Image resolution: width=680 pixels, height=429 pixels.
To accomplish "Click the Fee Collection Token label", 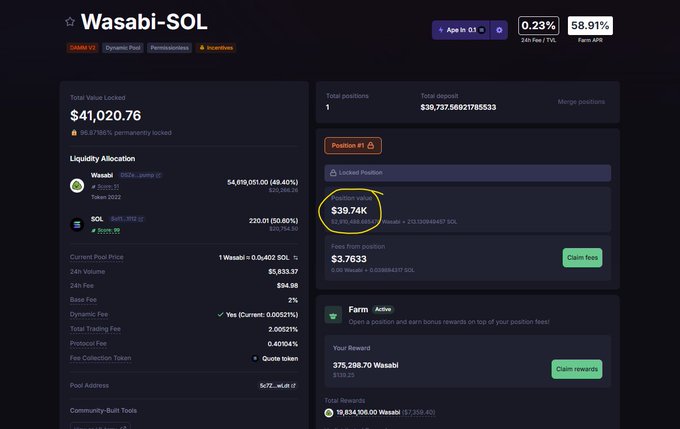I will tap(100, 358).
